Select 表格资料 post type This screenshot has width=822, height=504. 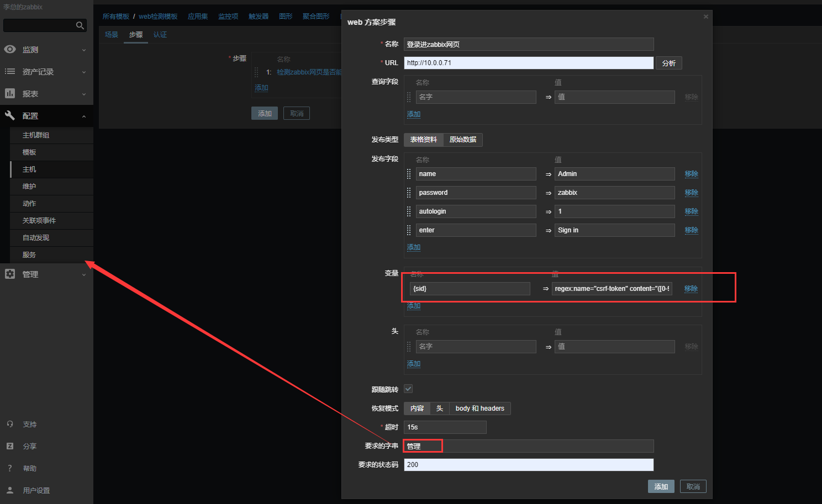(x=424, y=140)
